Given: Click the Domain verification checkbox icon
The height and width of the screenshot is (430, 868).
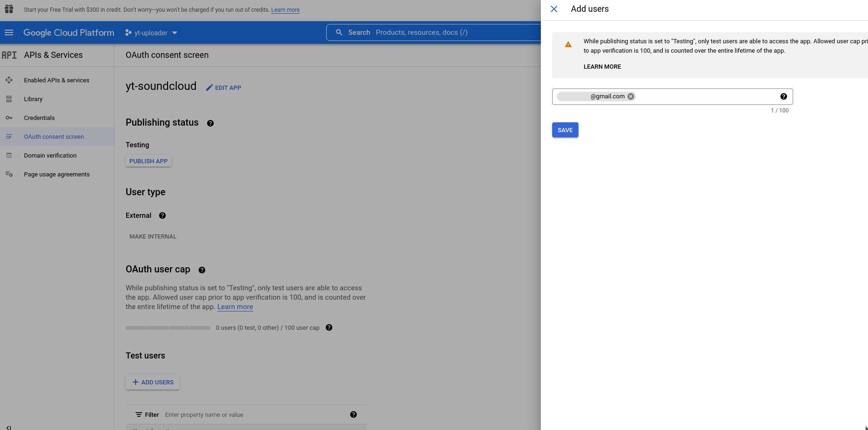Looking at the screenshot, I should (9, 155).
